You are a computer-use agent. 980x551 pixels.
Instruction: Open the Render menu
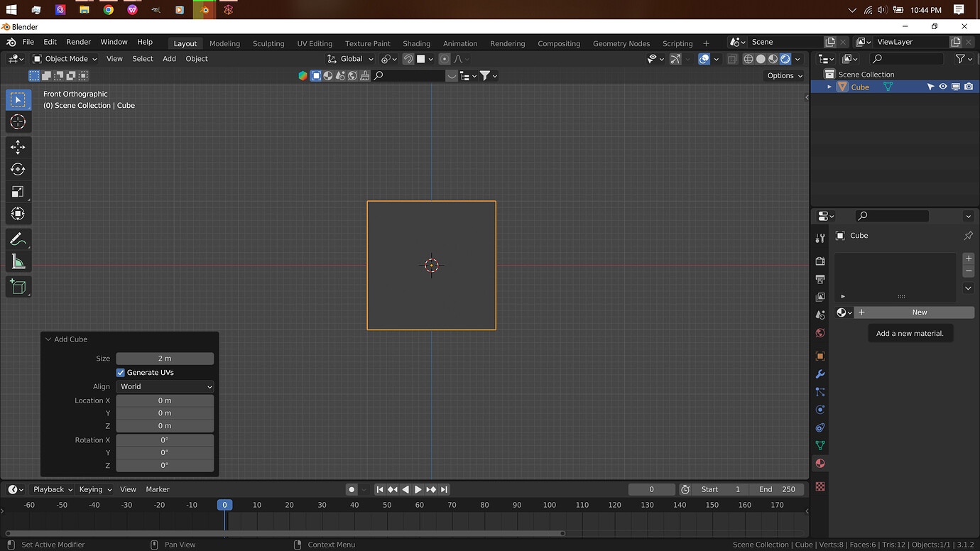(x=78, y=42)
